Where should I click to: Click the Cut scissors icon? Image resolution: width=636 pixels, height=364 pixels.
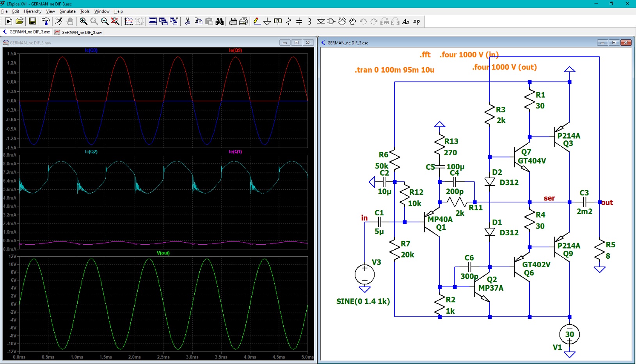click(x=188, y=21)
